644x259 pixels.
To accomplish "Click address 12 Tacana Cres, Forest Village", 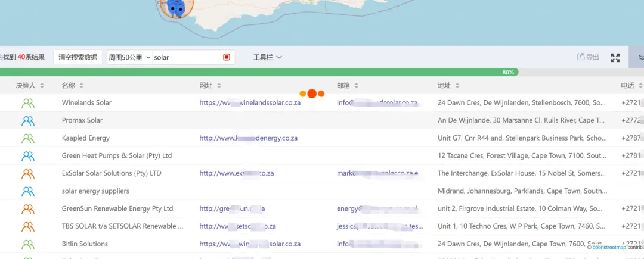I will [x=522, y=156].
